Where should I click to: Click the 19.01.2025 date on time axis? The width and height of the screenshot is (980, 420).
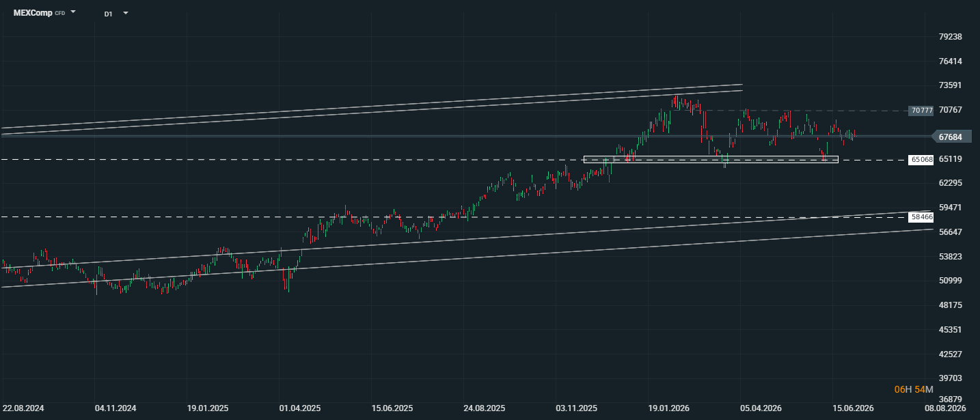click(208, 408)
